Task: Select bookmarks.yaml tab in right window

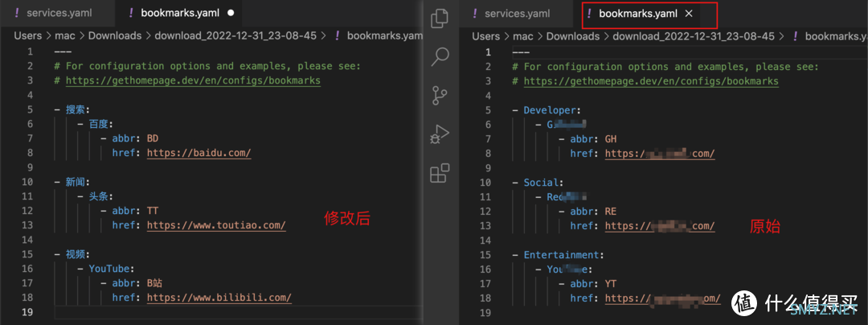Action: pos(637,14)
